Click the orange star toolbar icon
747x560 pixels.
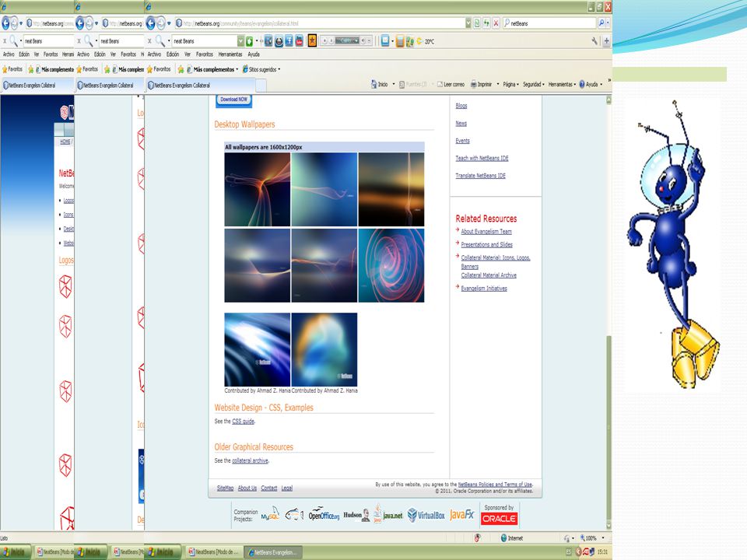[312, 41]
